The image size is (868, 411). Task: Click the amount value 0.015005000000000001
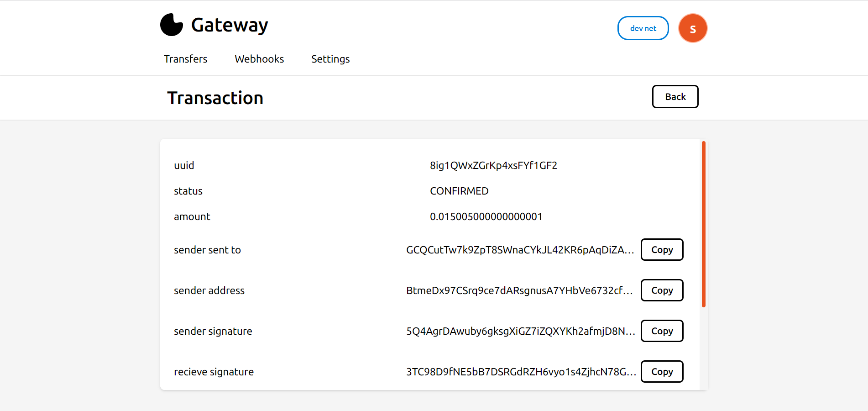(x=486, y=216)
